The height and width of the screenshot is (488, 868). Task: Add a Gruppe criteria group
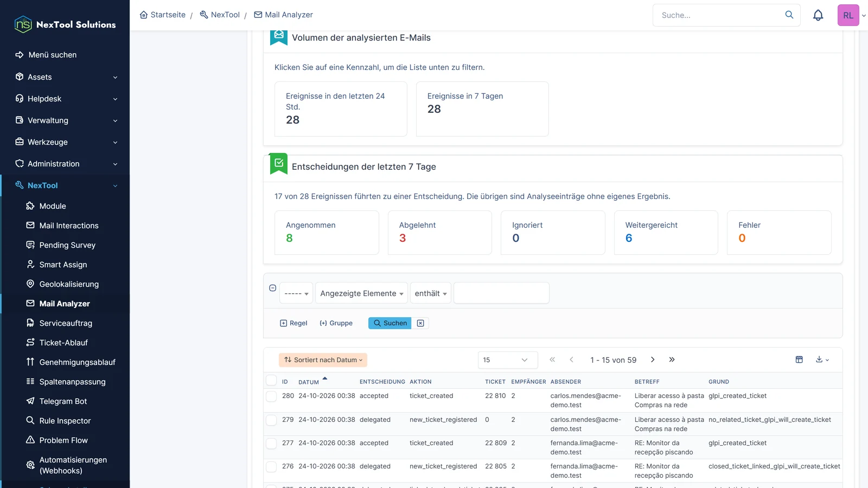336,323
